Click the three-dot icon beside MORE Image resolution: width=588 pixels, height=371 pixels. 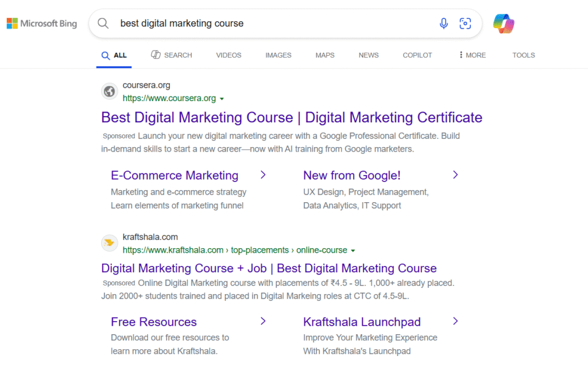coord(461,55)
